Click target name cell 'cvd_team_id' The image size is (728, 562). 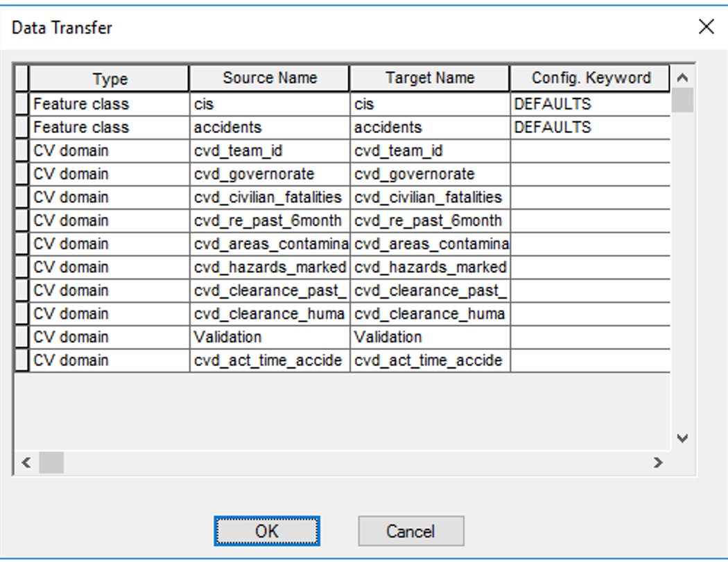pos(430,150)
